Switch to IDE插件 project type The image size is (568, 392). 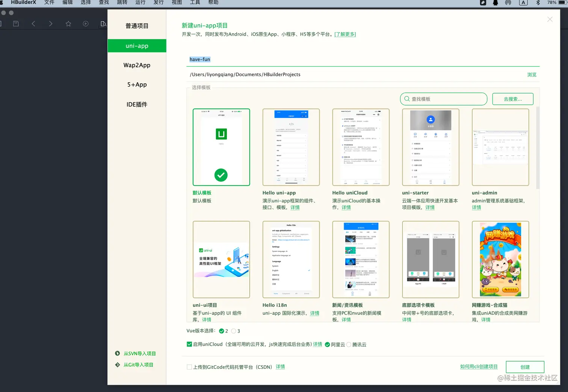coord(137,104)
